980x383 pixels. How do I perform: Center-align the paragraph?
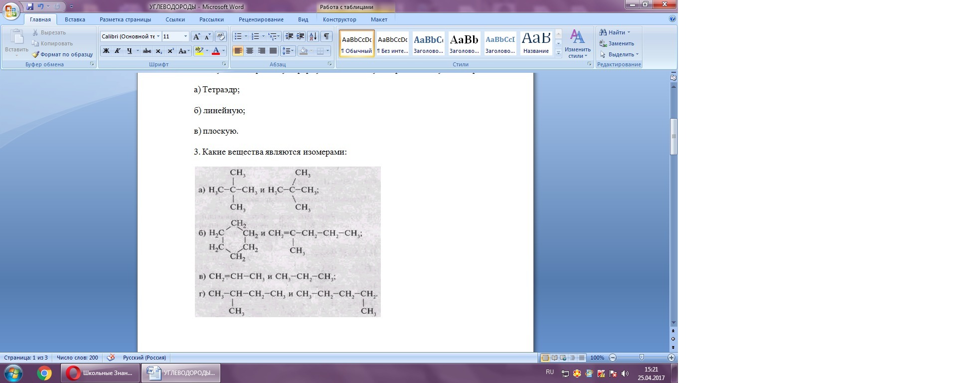pos(250,51)
